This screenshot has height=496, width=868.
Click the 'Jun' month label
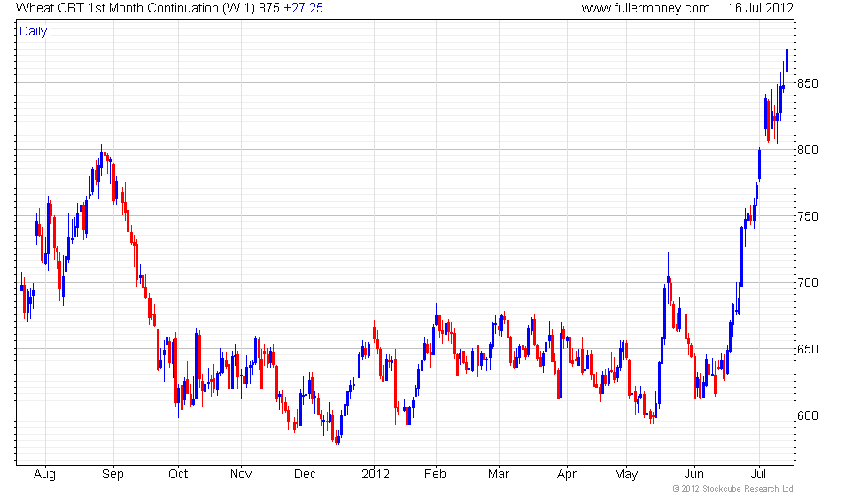[x=694, y=475]
